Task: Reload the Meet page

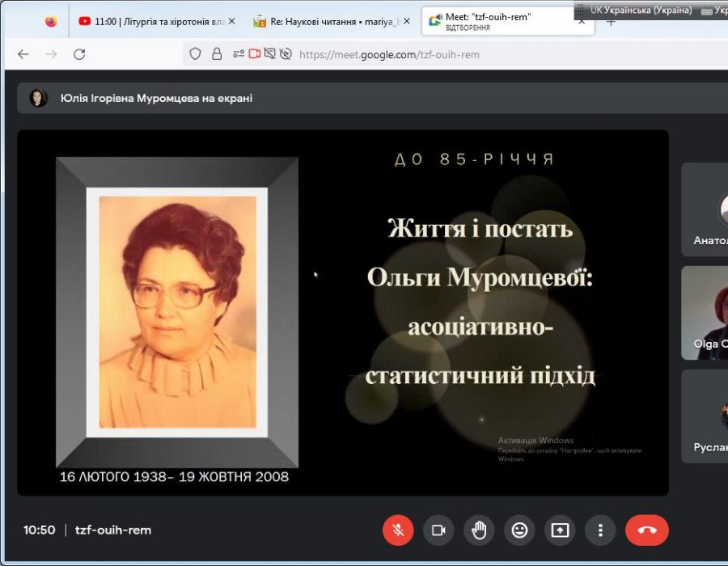Action: point(79,54)
